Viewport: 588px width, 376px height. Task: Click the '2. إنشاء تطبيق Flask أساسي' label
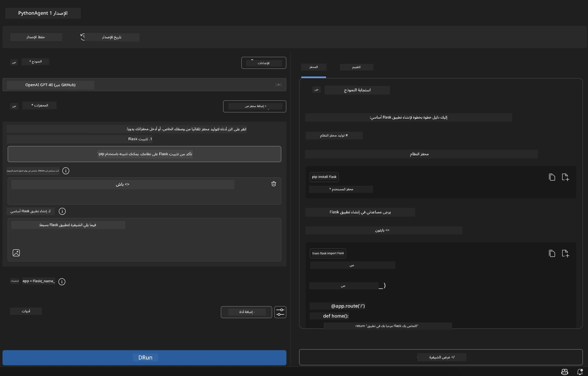(x=30, y=211)
